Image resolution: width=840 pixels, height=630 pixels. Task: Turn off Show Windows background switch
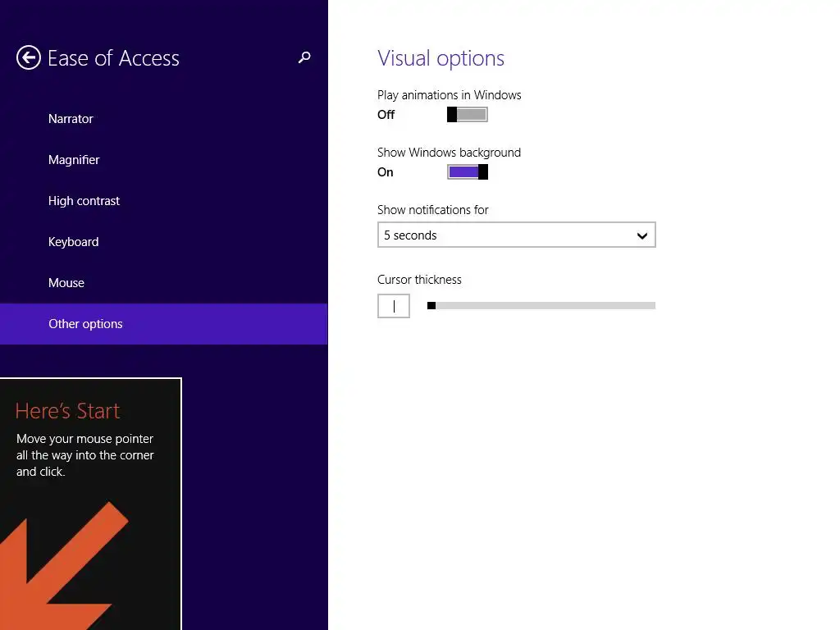point(467,172)
